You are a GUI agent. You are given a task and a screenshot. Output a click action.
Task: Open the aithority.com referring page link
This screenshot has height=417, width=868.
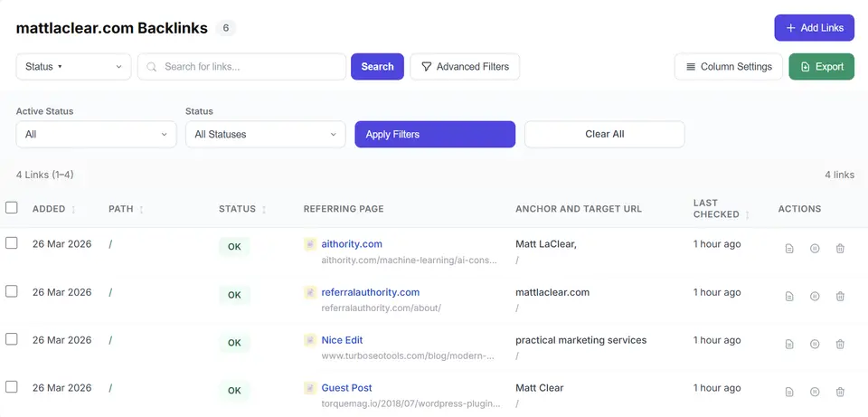tap(352, 244)
